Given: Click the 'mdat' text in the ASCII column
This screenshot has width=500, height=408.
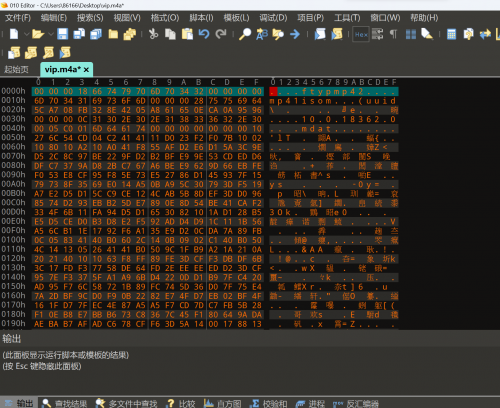Looking at the screenshot, I should [316, 129].
